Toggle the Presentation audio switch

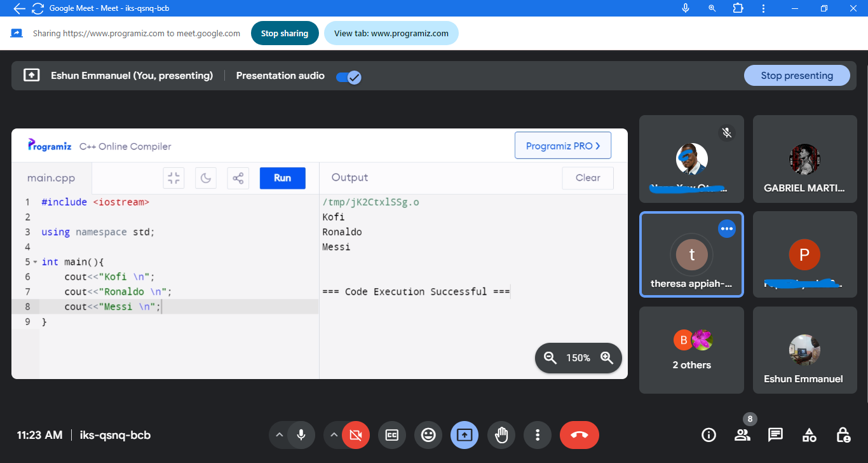(348, 77)
